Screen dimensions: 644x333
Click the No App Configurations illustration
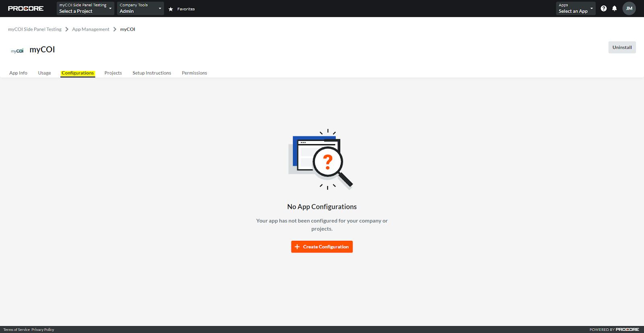click(x=321, y=159)
